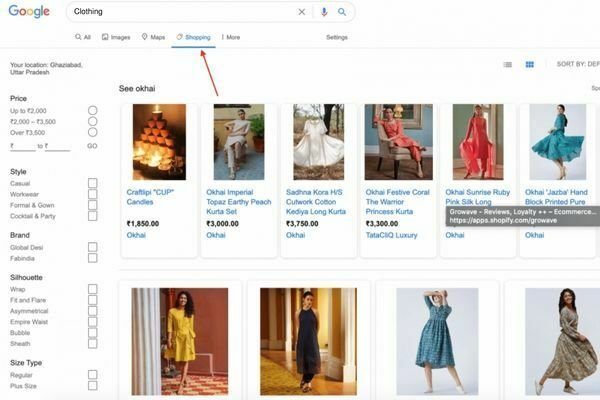600x400 pixels.
Task: Click the TataCliQ Luxury seller link
Action: pos(391,235)
